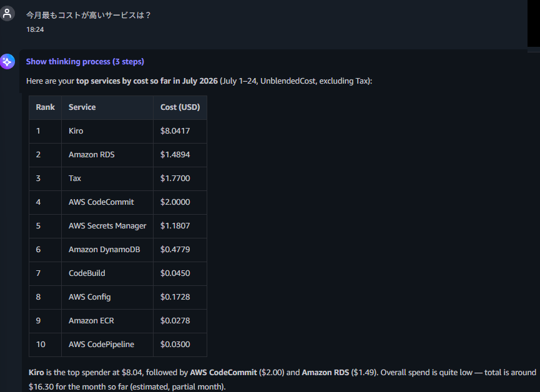Select the Amazon RDS service cell

107,155
